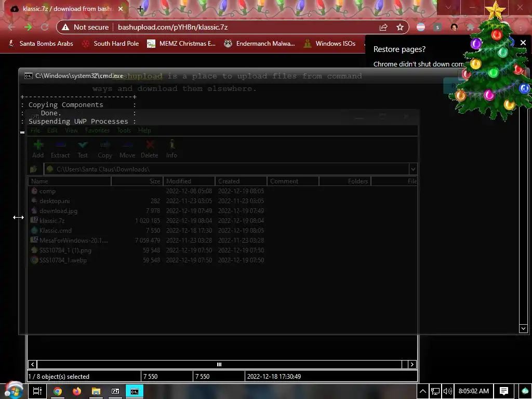
Task: Click the volume icon in system tray
Action: 447,391
